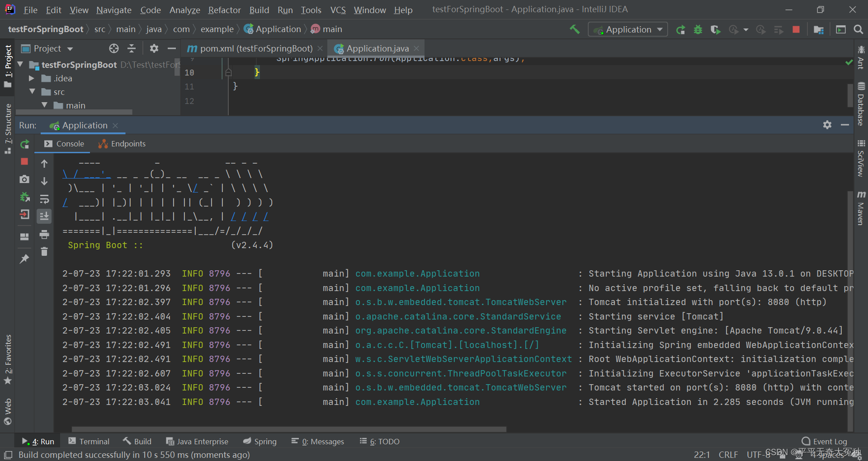Image resolution: width=868 pixels, height=461 pixels.
Task: Click the console horizontal scrollbar
Action: (x=289, y=429)
